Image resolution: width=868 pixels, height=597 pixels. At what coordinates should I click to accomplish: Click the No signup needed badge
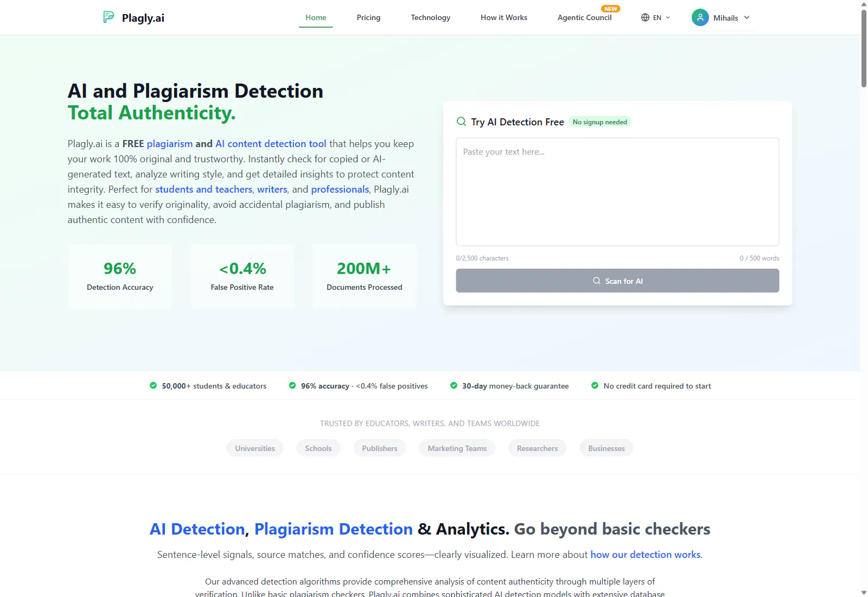[x=600, y=122]
